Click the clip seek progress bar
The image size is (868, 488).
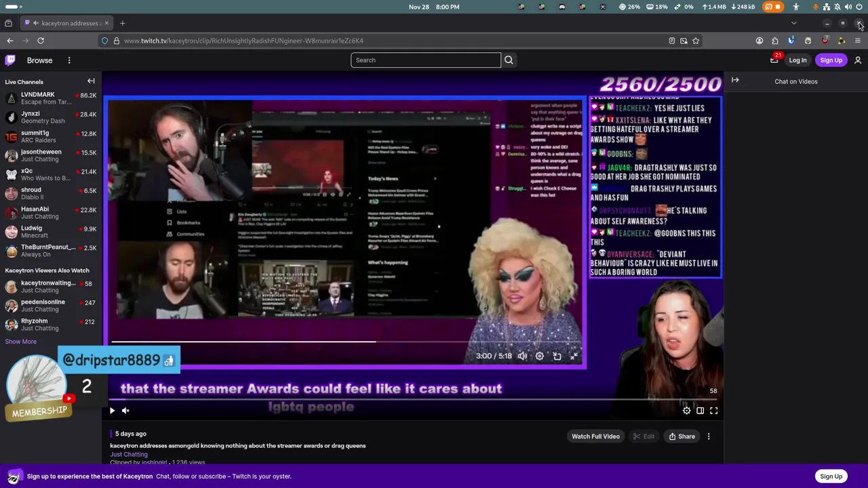coord(413,400)
